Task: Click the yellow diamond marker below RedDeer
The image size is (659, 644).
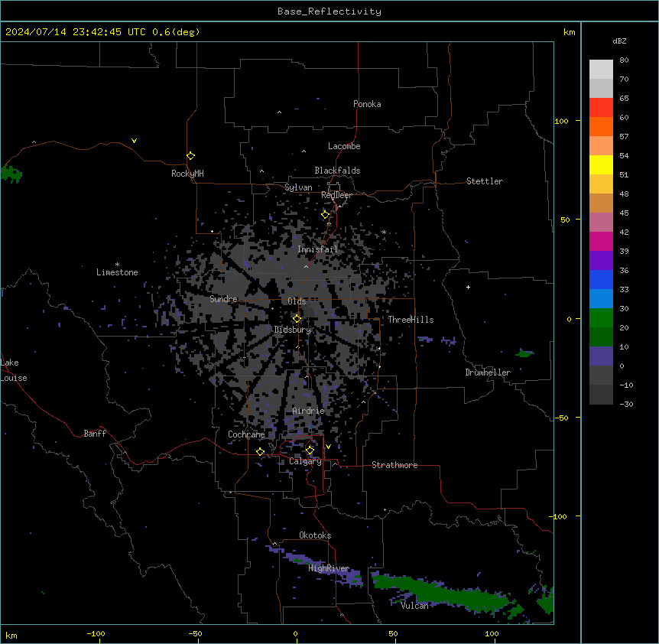Action: (326, 215)
